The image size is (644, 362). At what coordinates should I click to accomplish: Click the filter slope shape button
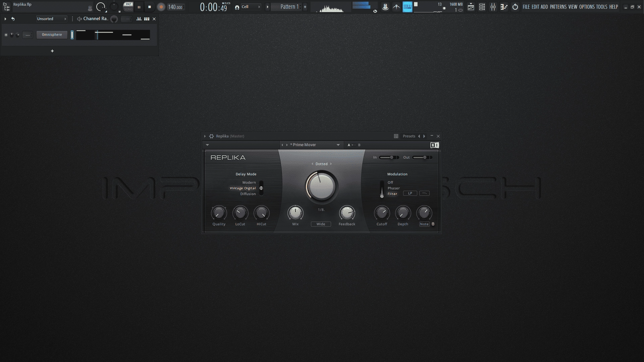[424, 193]
